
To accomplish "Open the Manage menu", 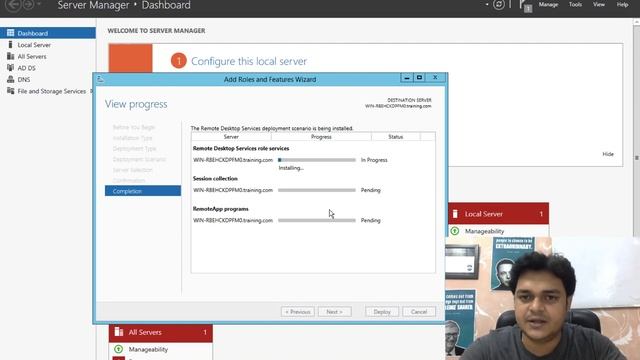I will click(548, 4).
